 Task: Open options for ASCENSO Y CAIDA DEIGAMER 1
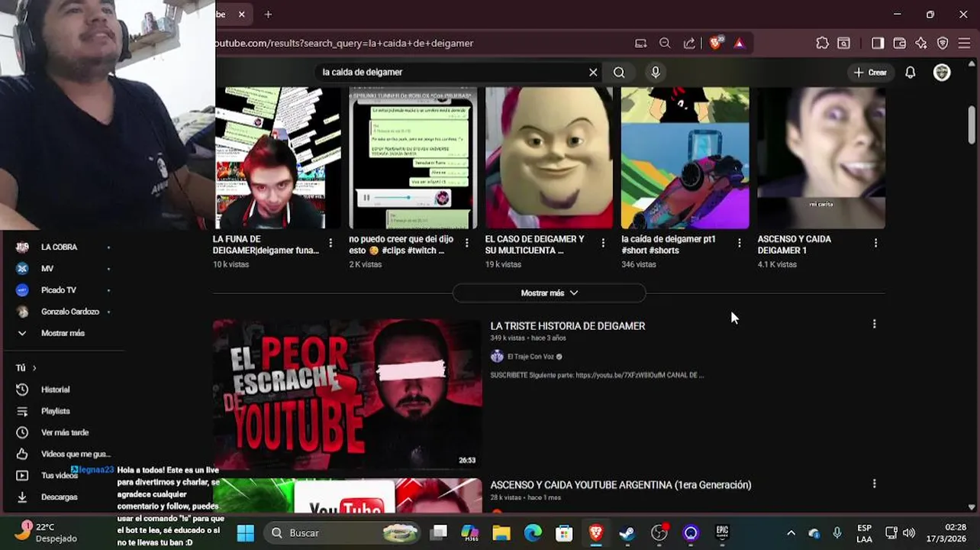pos(875,243)
